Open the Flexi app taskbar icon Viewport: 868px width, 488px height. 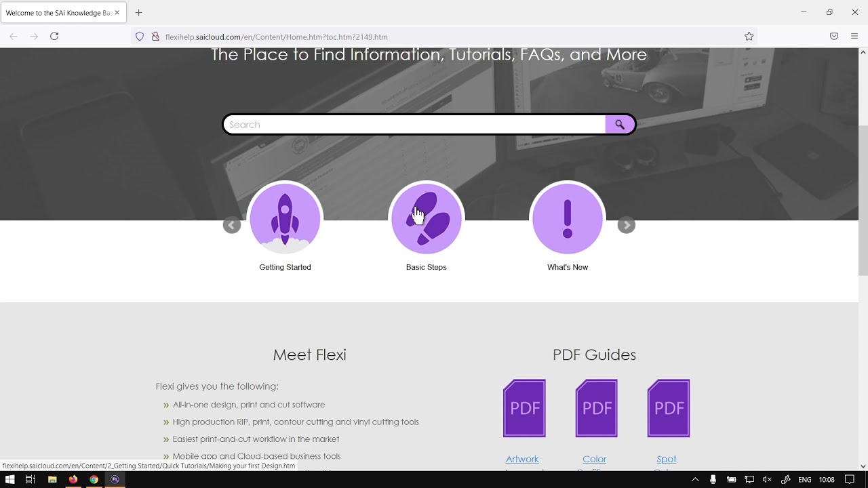[115, 479]
